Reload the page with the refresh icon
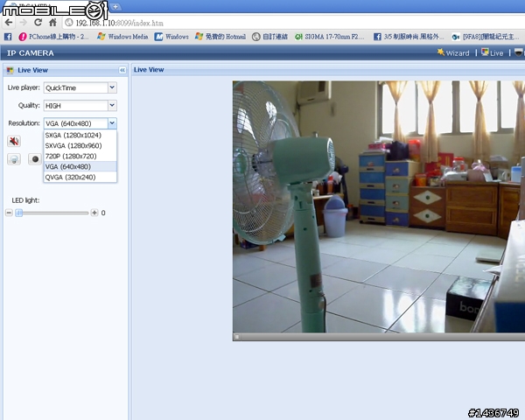This screenshot has height=420, width=525. [x=38, y=23]
